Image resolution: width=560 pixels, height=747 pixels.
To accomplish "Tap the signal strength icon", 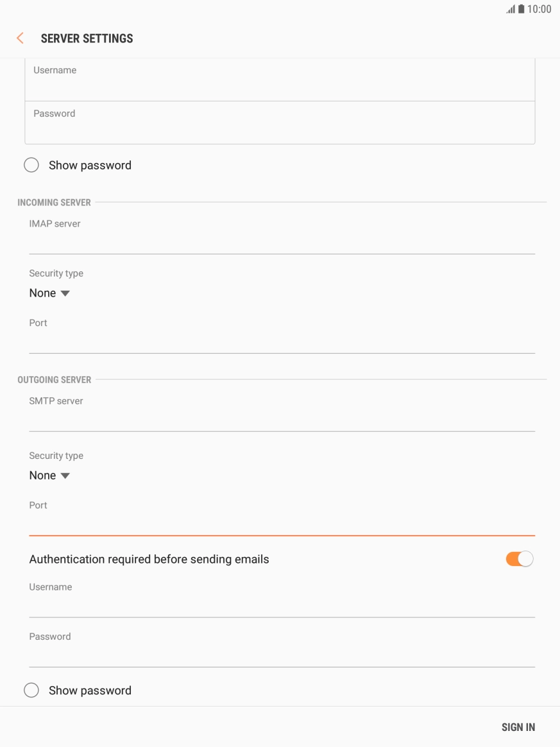I will [511, 10].
